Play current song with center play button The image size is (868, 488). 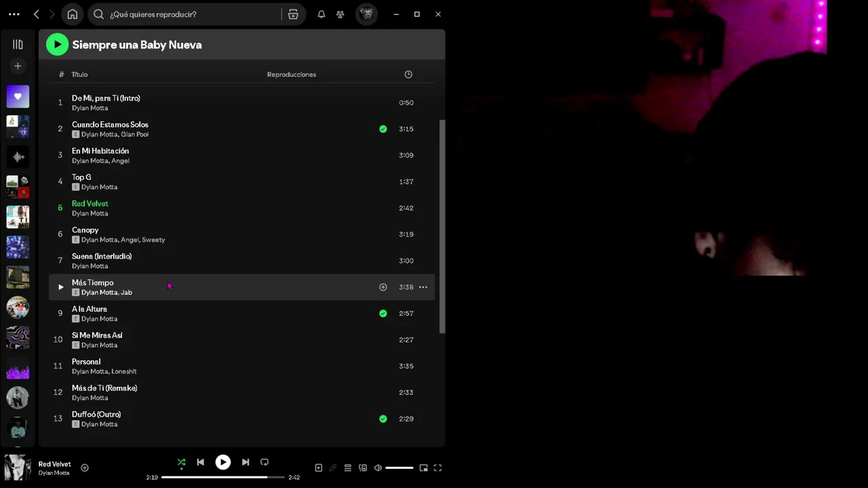pos(222,462)
